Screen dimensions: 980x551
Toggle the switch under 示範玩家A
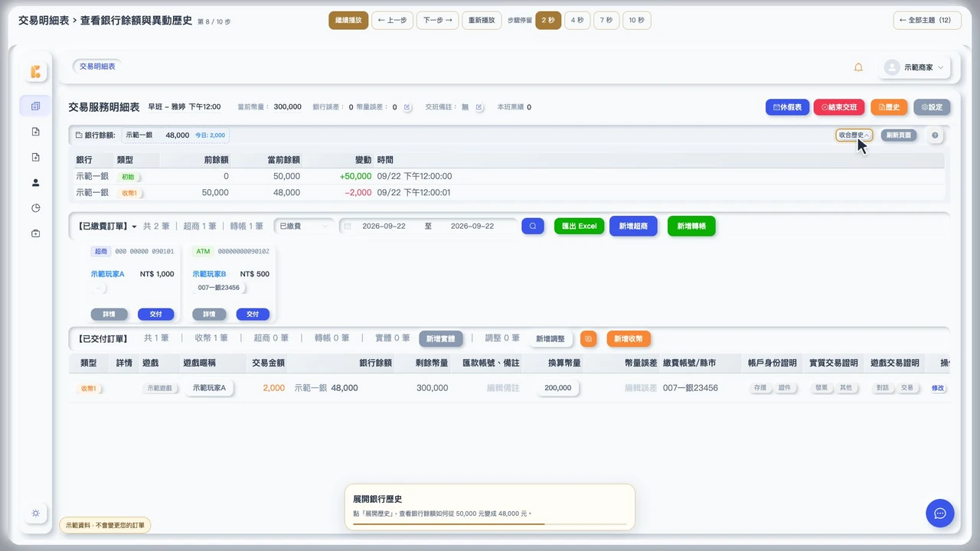tap(99, 289)
